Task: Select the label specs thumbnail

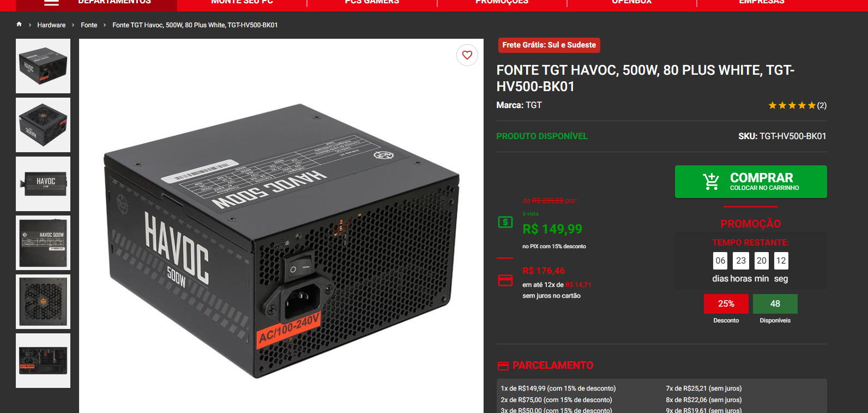Action: pyautogui.click(x=43, y=243)
